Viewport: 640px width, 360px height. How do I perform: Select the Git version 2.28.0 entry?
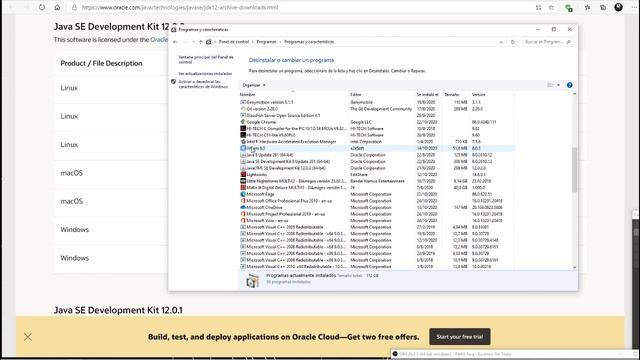(x=377, y=109)
